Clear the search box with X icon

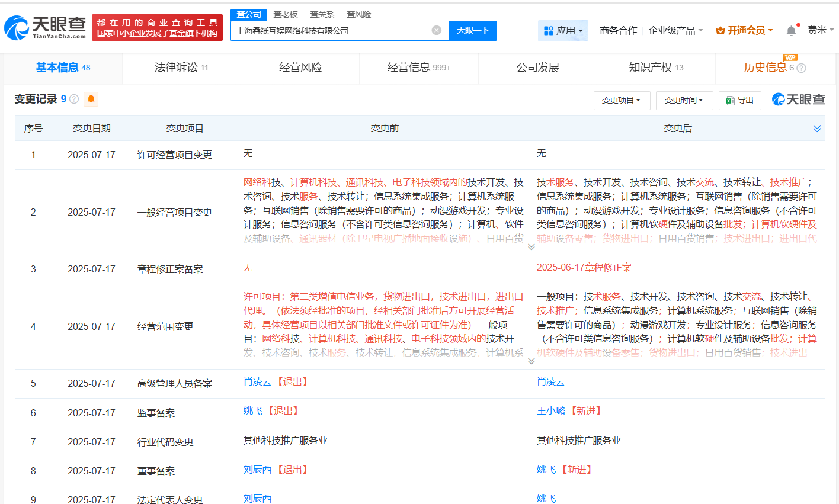437,30
